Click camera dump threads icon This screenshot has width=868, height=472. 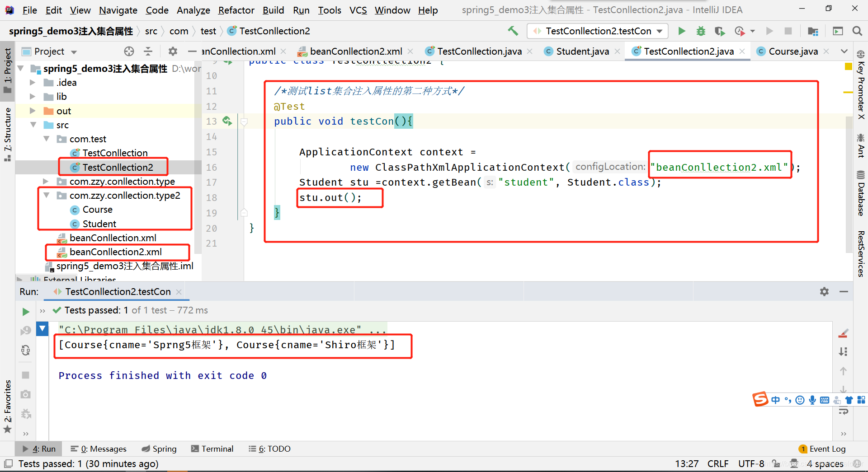tap(26, 394)
